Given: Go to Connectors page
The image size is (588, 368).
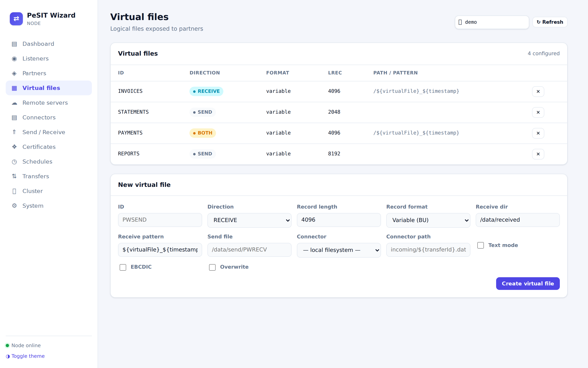Looking at the screenshot, I should (x=49, y=118).
